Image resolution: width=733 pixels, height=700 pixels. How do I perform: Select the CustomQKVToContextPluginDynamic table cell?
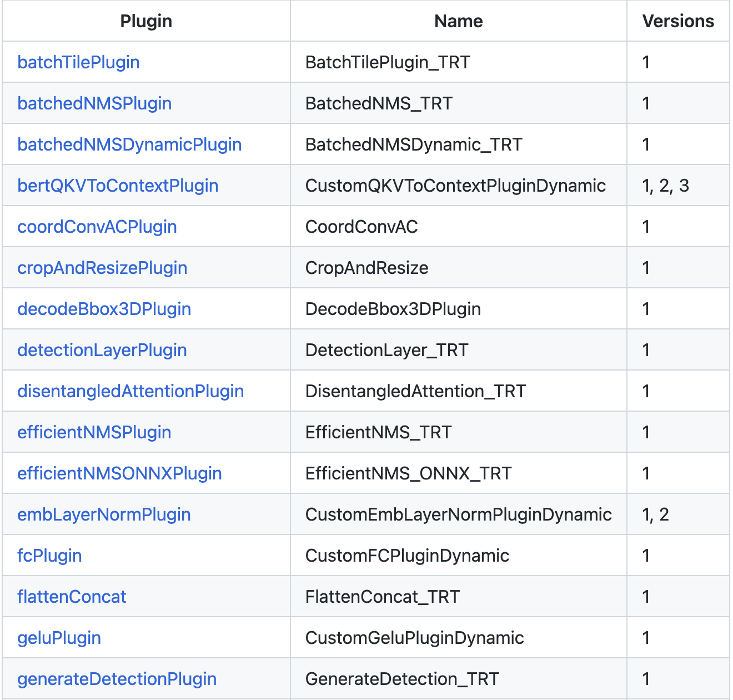[455, 185]
